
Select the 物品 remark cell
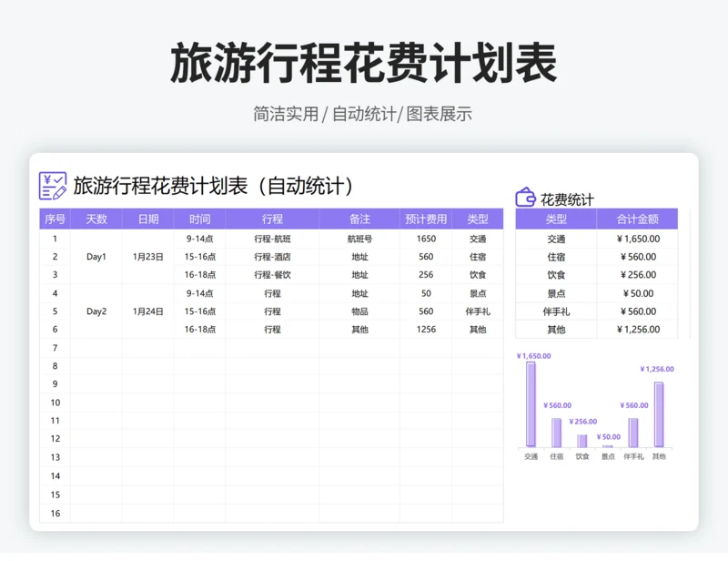[359, 311]
